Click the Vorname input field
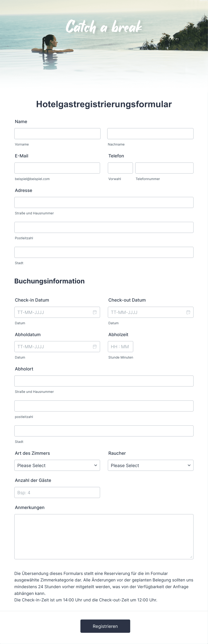This screenshot has height=644, width=208. click(57, 133)
